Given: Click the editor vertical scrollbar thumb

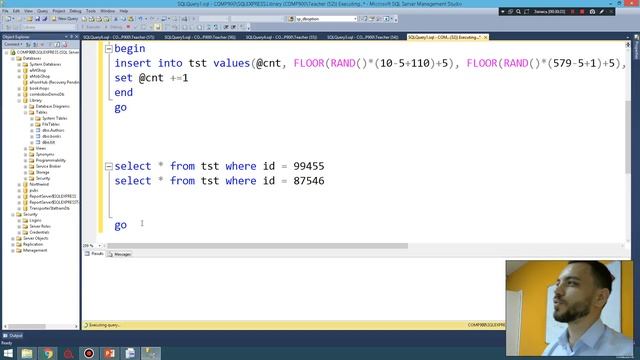Looking at the screenshot, I should [627, 137].
